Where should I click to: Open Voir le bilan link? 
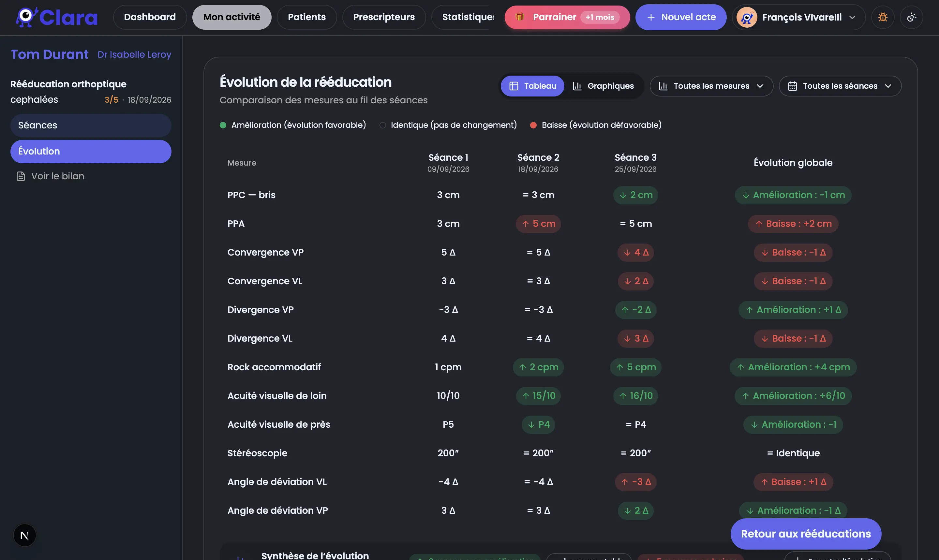pyautogui.click(x=51, y=176)
